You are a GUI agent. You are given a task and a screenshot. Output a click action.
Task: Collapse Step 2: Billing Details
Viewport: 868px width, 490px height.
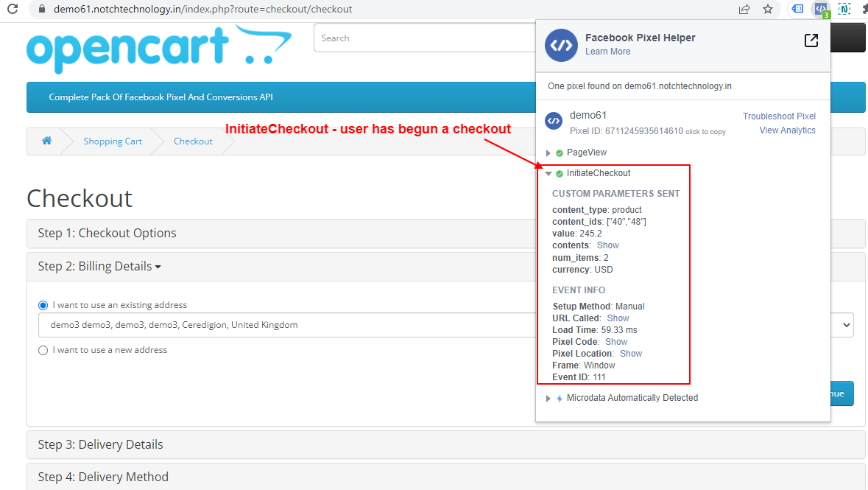[99, 267]
